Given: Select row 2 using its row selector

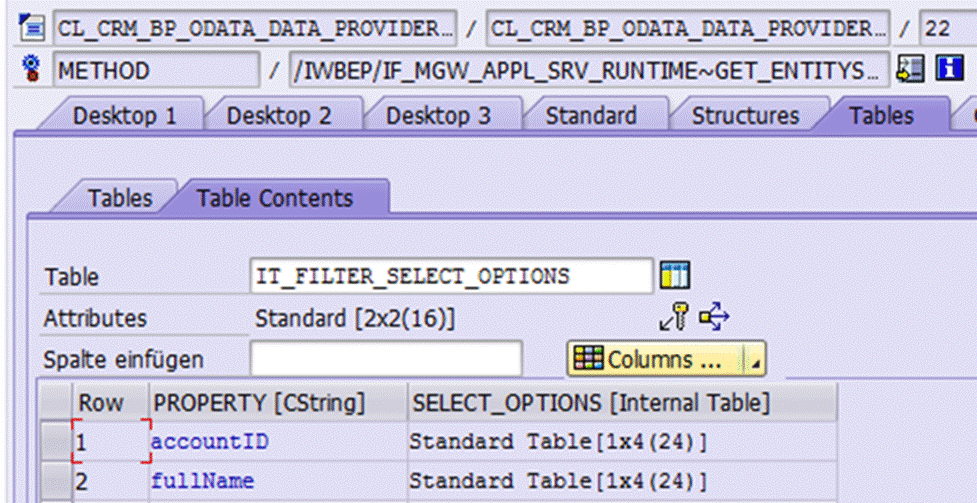Looking at the screenshot, I should (55, 481).
